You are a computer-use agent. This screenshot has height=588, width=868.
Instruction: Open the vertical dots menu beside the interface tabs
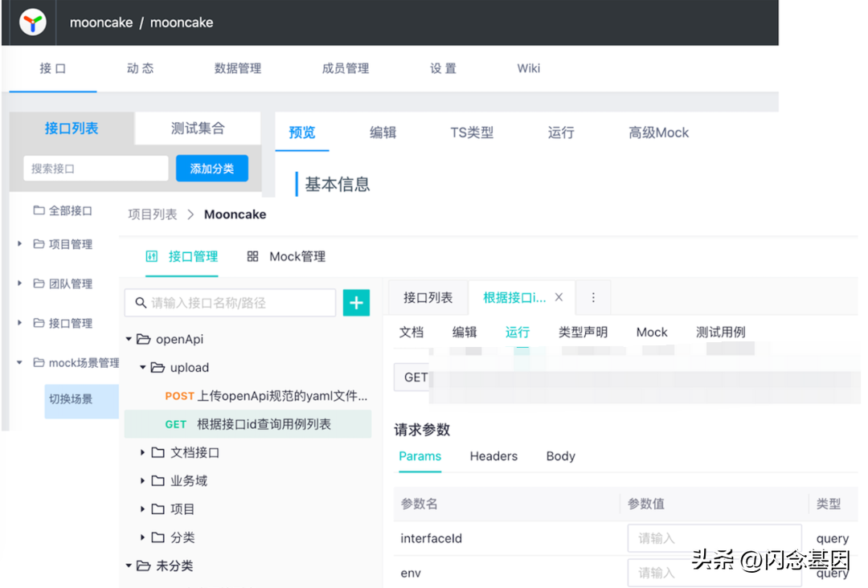pos(593,297)
